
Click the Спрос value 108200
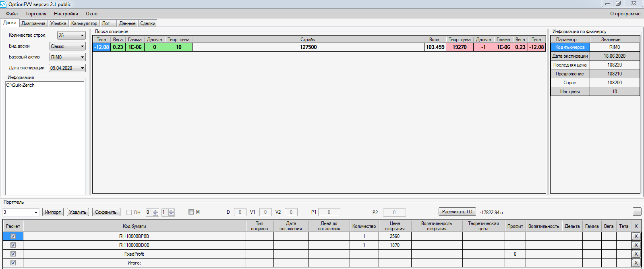click(x=615, y=83)
